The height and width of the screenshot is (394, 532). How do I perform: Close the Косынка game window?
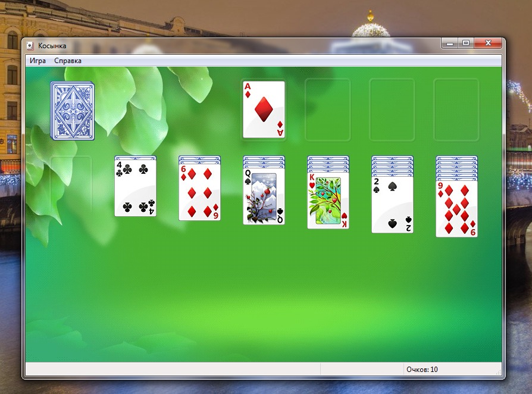[x=488, y=43]
